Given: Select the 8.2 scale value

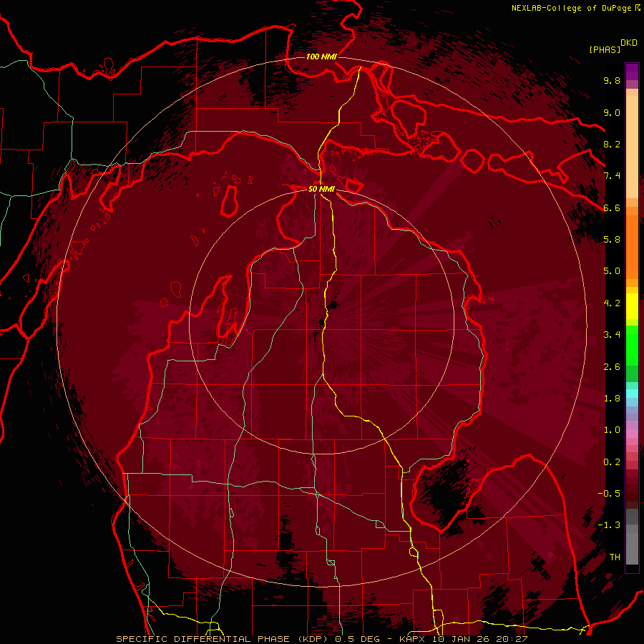Looking at the screenshot, I should click(612, 144).
